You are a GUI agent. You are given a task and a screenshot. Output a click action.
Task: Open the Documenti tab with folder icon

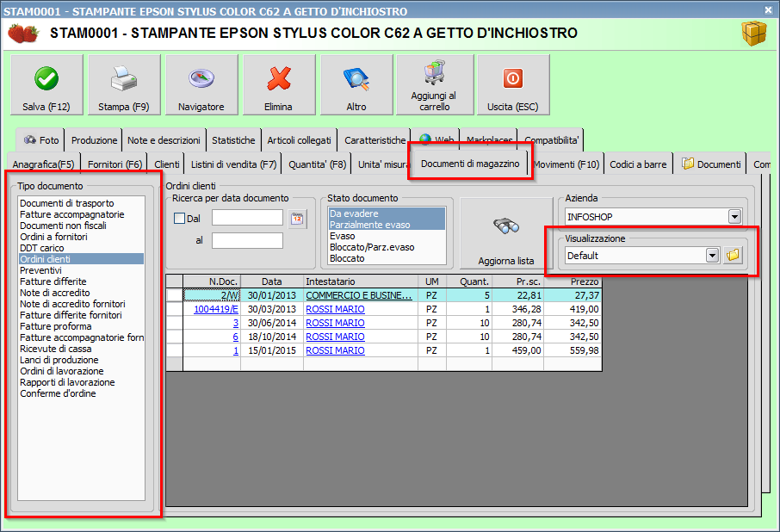tap(711, 164)
